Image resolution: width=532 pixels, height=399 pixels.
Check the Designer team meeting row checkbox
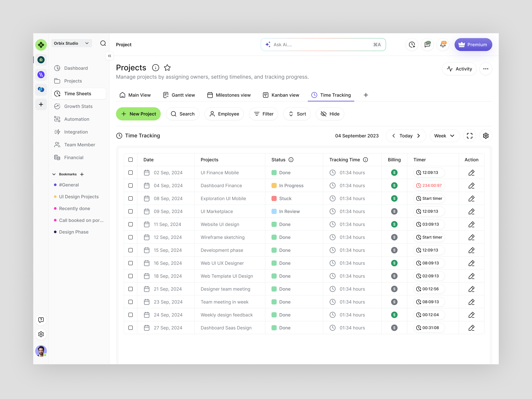click(131, 289)
